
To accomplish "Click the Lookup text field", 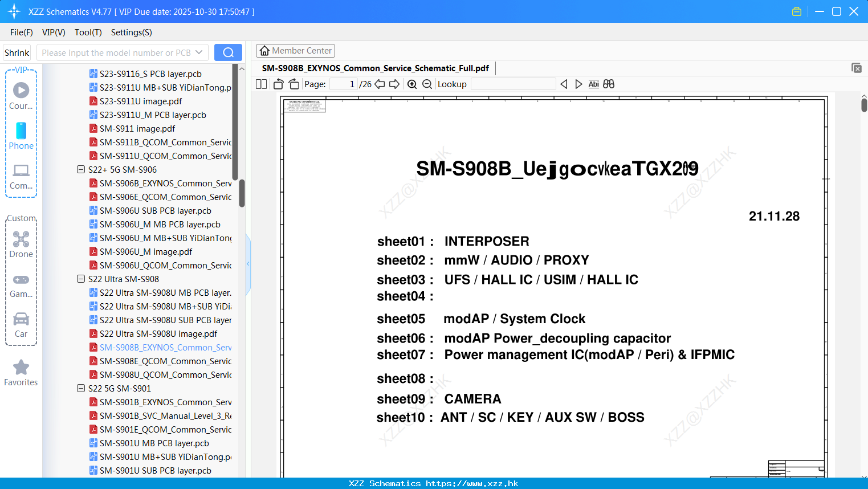I will point(513,84).
